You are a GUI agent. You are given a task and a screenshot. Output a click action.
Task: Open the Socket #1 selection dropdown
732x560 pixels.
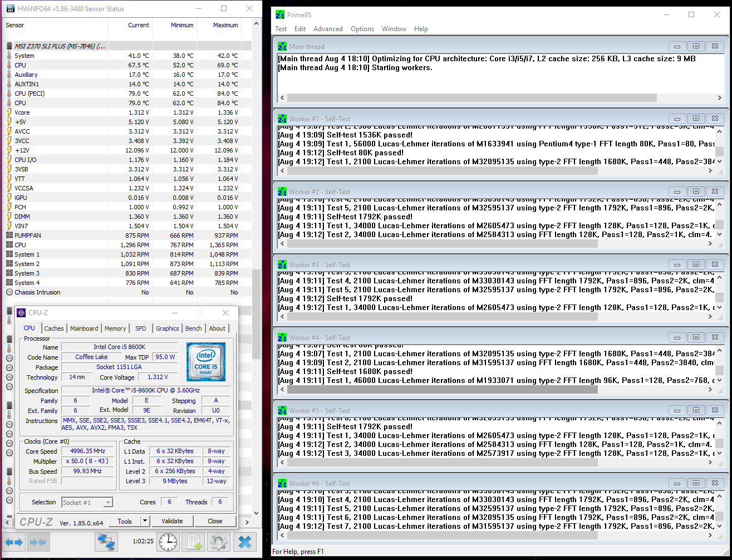pyautogui.click(x=108, y=503)
